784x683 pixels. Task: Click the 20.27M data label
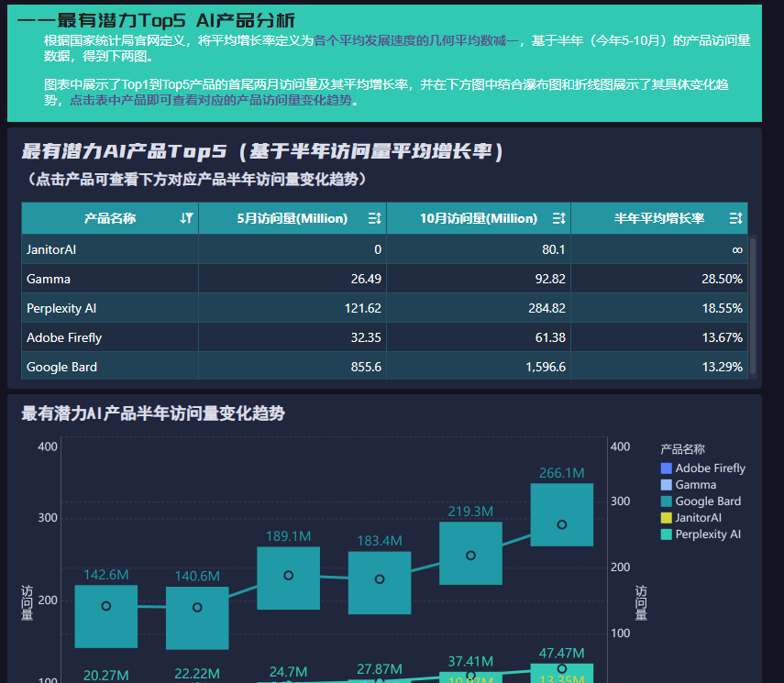pyautogui.click(x=106, y=675)
